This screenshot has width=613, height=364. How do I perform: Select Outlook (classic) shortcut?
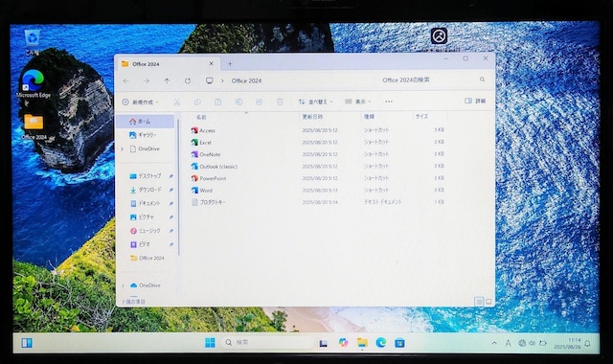tap(215, 166)
